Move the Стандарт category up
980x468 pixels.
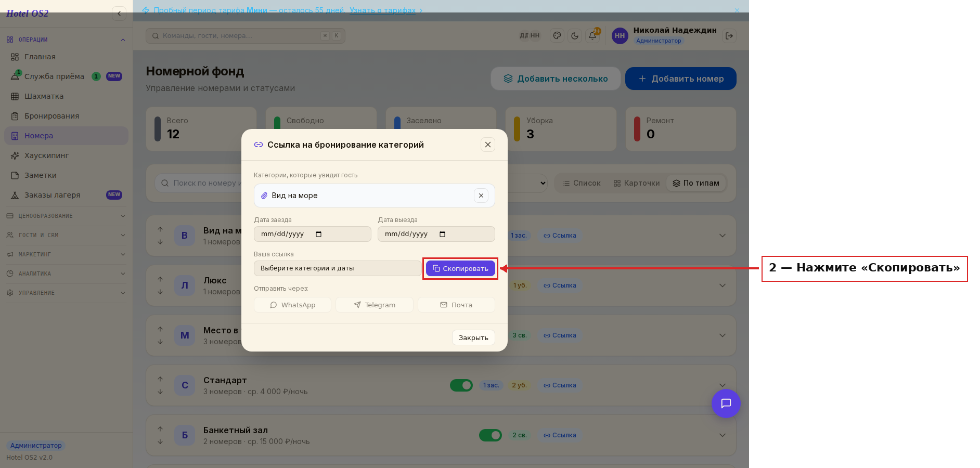point(160,379)
